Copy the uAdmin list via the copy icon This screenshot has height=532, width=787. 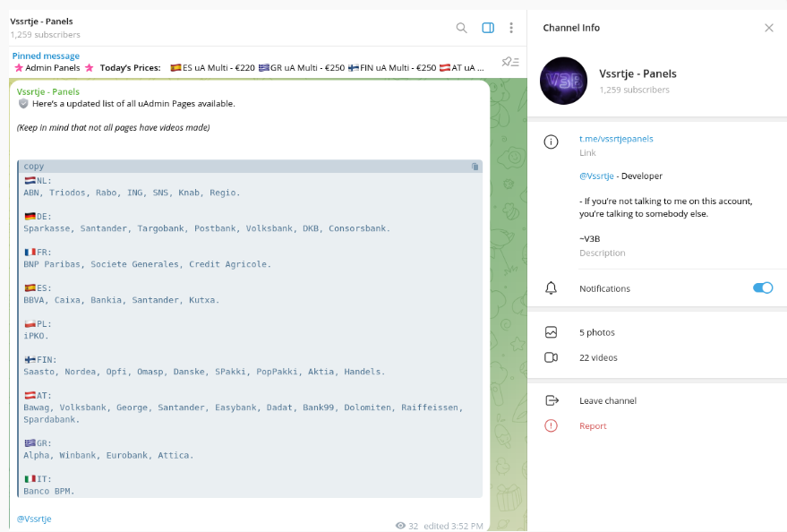475,167
